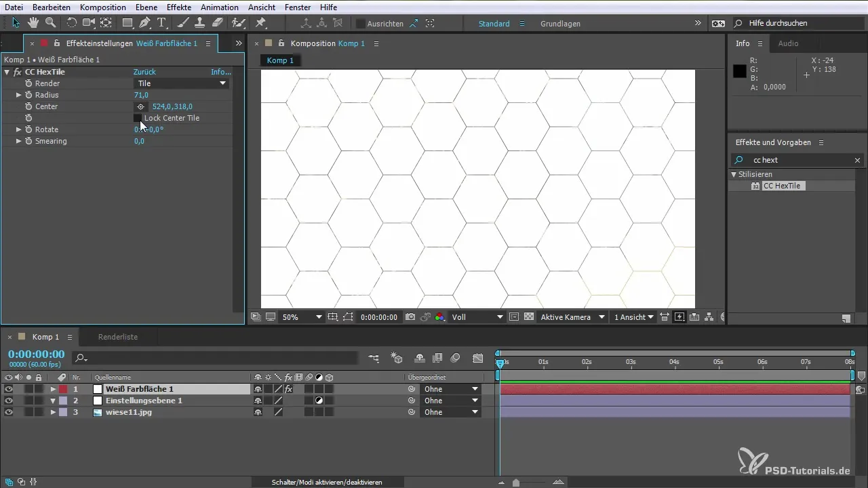Toggle CC HexTile fx effect switch
The height and width of the screenshot is (488, 868).
tap(18, 72)
